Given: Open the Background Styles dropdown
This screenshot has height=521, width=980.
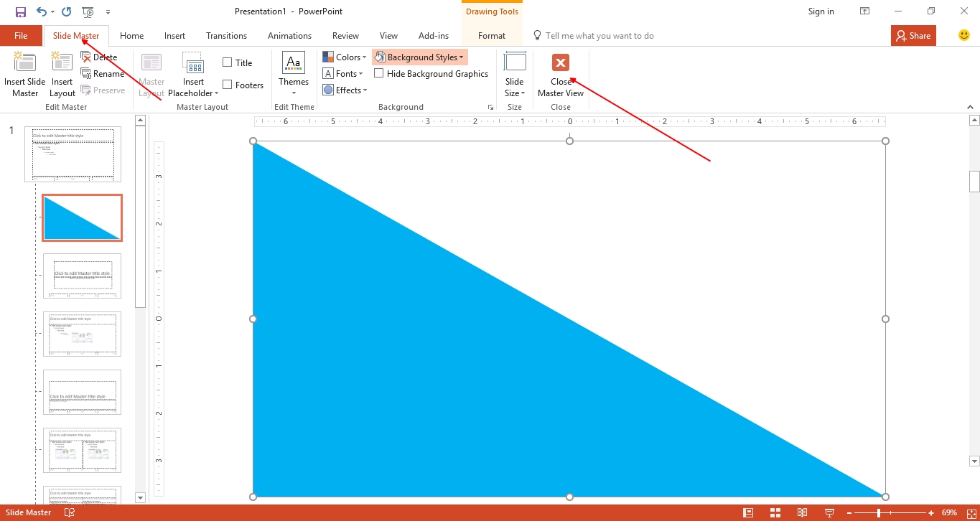Looking at the screenshot, I should [419, 57].
